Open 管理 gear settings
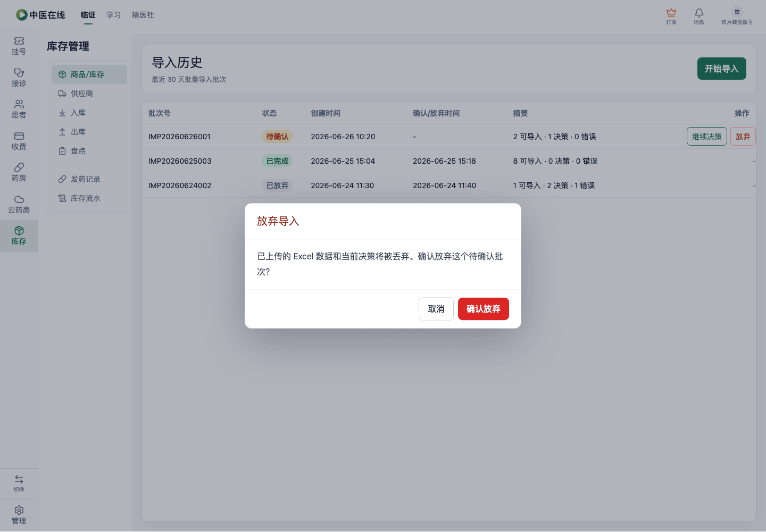Screen dimensions: 766x532 coord(19,515)
